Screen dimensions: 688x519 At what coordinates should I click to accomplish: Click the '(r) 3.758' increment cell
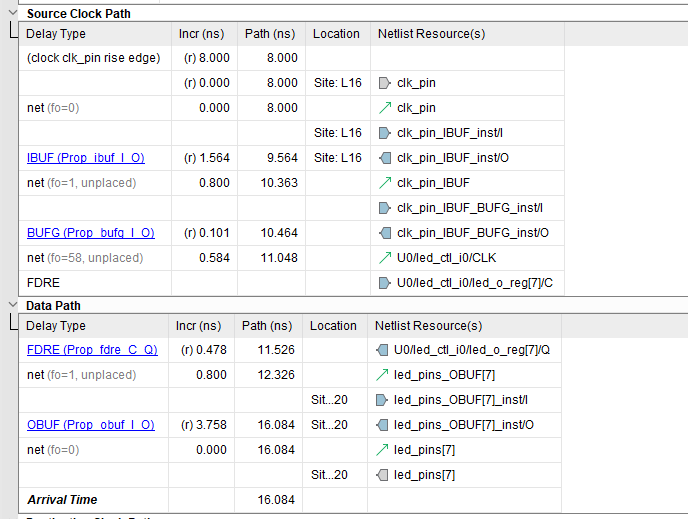coord(201,425)
